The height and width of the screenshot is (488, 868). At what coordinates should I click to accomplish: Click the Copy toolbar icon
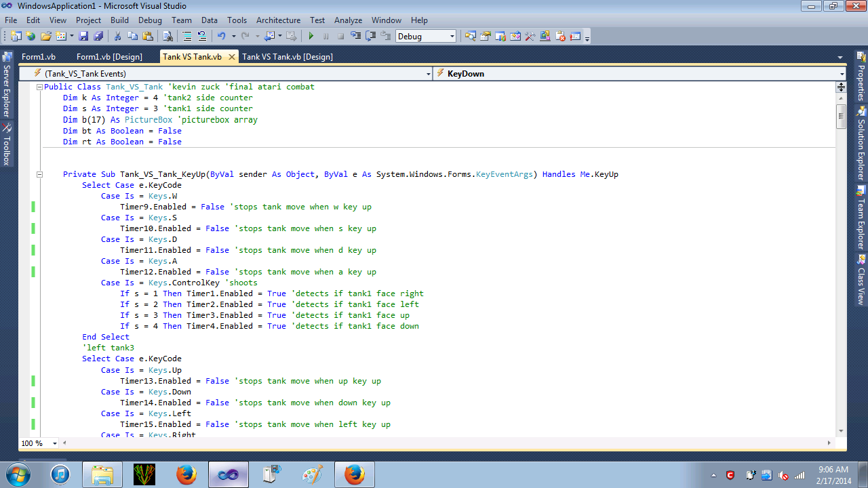pyautogui.click(x=133, y=36)
